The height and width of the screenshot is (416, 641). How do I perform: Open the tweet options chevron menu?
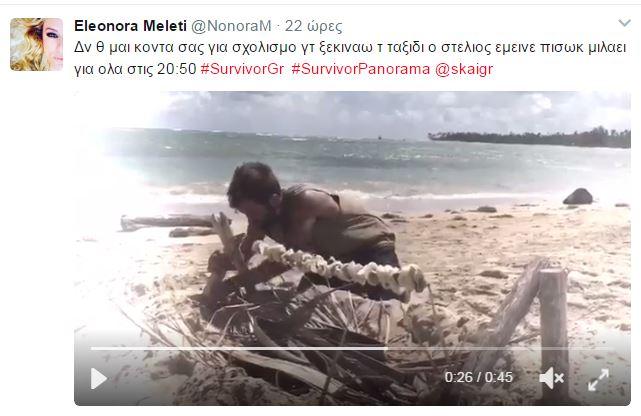[x=624, y=23]
